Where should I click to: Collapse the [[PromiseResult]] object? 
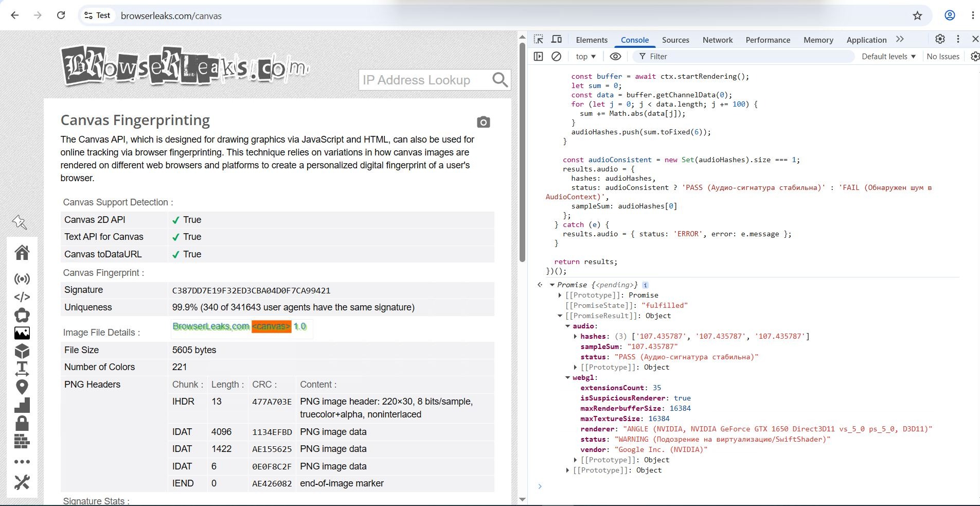pyautogui.click(x=560, y=316)
